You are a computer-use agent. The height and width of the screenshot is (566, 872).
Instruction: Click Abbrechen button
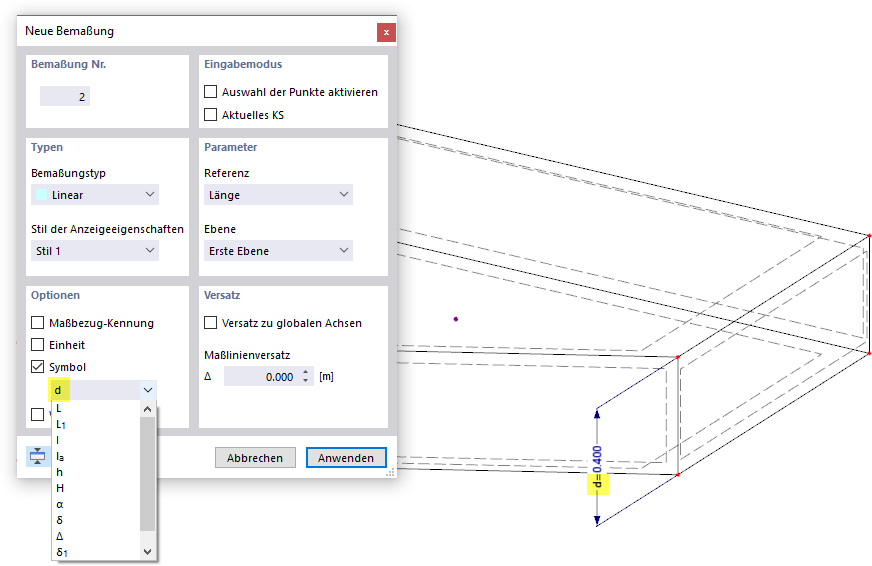pos(255,458)
